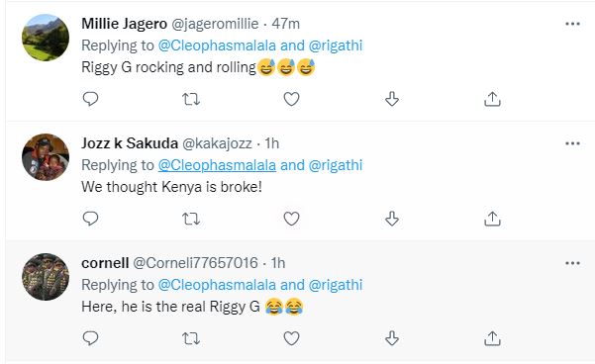Viewport: 595px width, 364px height.
Task: Open more options on Jozz k Sakuda's tweet
Action: tap(572, 143)
